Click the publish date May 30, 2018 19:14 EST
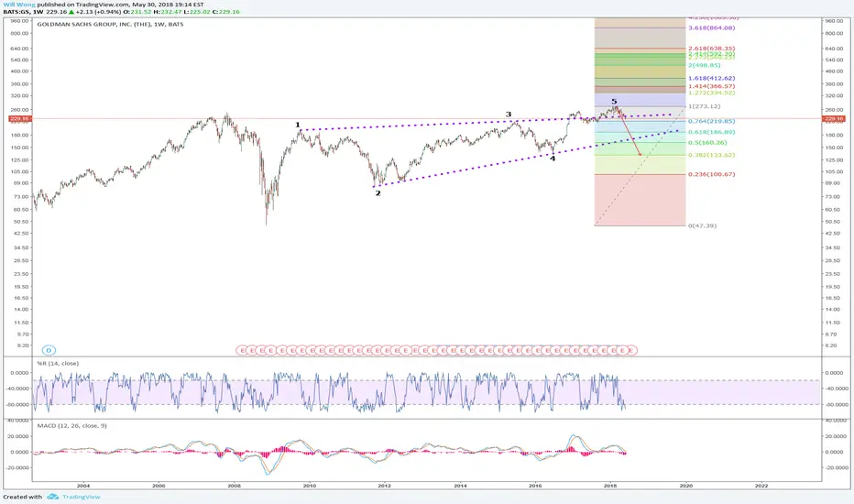The image size is (854, 504). pyautogui.click(x=169, y=5)
